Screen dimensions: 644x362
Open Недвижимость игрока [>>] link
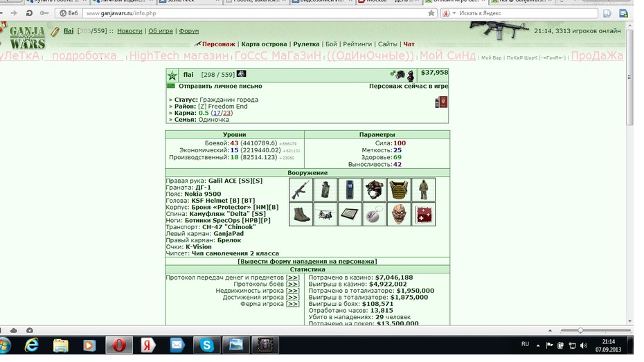coord(292,291)
